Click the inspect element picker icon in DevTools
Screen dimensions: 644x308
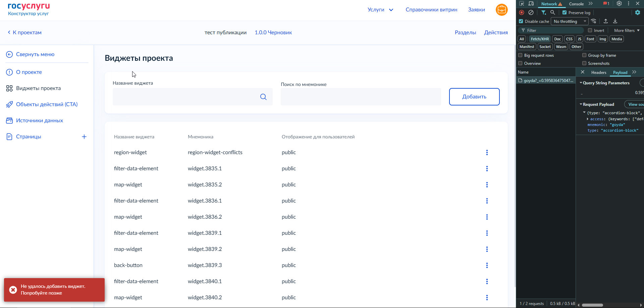pos(522,4)
